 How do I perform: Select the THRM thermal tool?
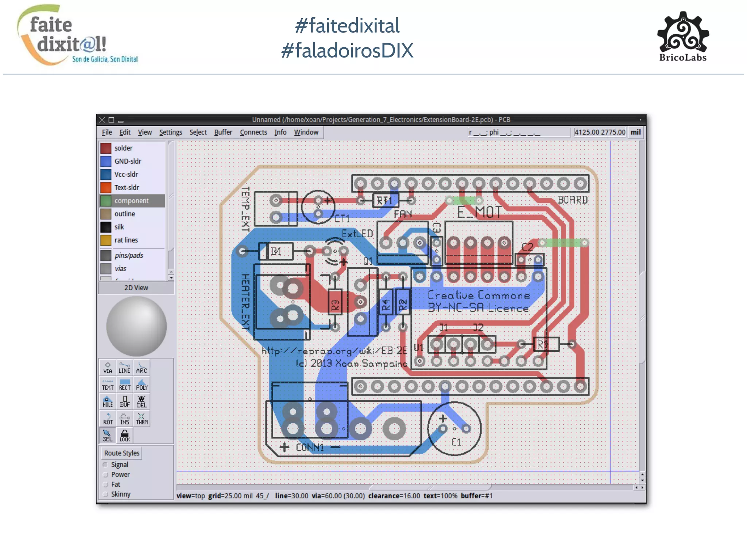click(x=142, y=419)
